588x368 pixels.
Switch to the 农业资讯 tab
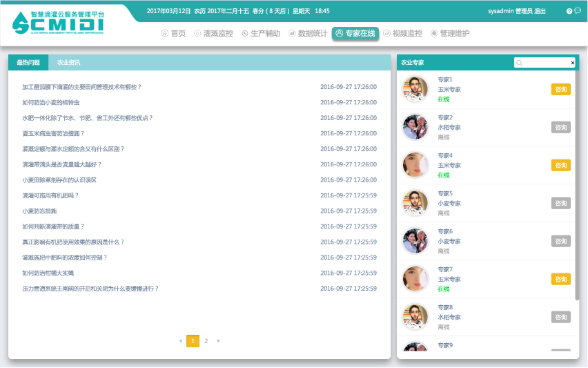68,63
